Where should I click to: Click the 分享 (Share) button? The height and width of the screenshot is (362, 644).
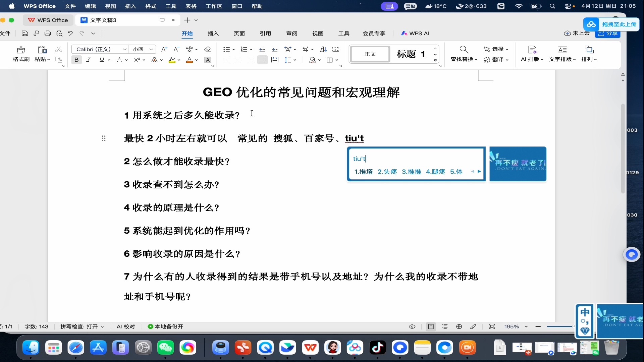point(608,34)
